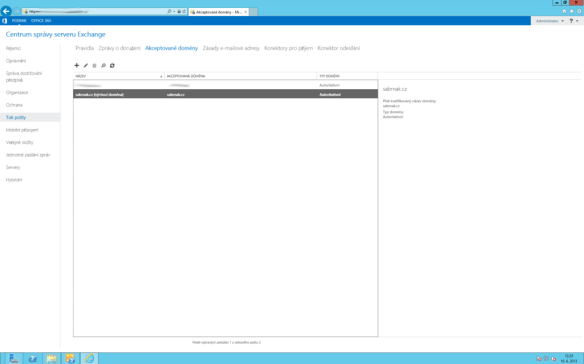Screen dimensions: 584x364
Task: Switch to Konektory pro příjem tab
Action: click(288, 48)
